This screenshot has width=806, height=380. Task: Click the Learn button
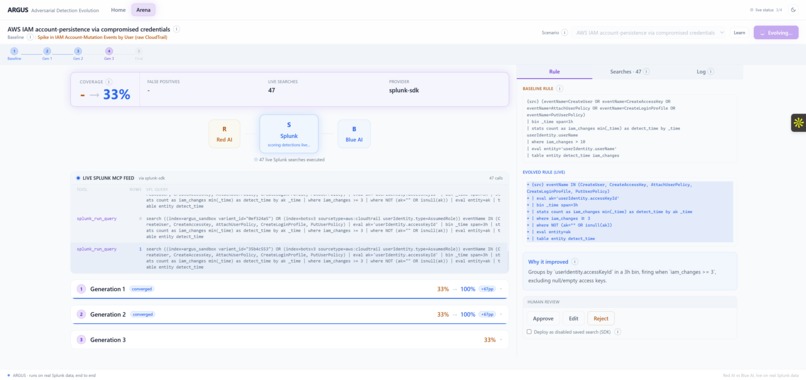pos(739,32)
